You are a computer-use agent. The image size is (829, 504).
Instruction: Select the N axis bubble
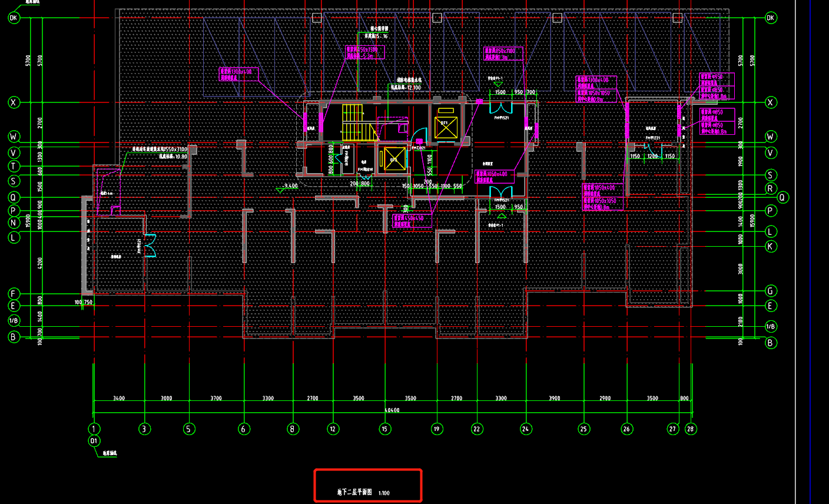14,223
